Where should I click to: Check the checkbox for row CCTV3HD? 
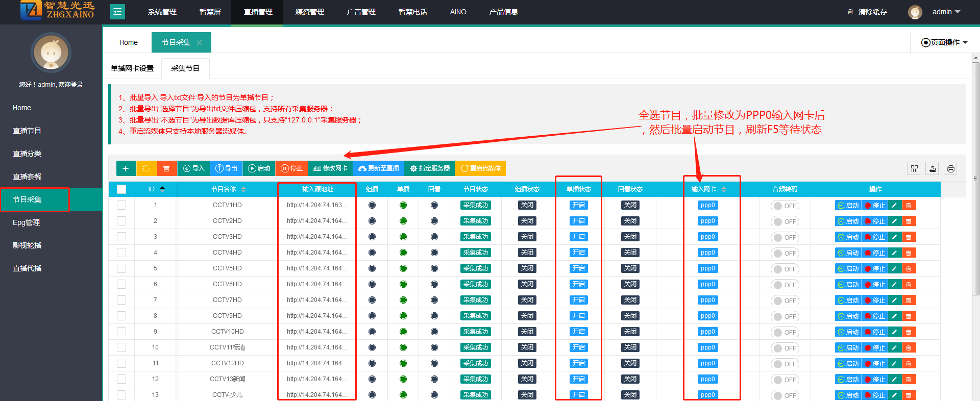tap(121, 237)
